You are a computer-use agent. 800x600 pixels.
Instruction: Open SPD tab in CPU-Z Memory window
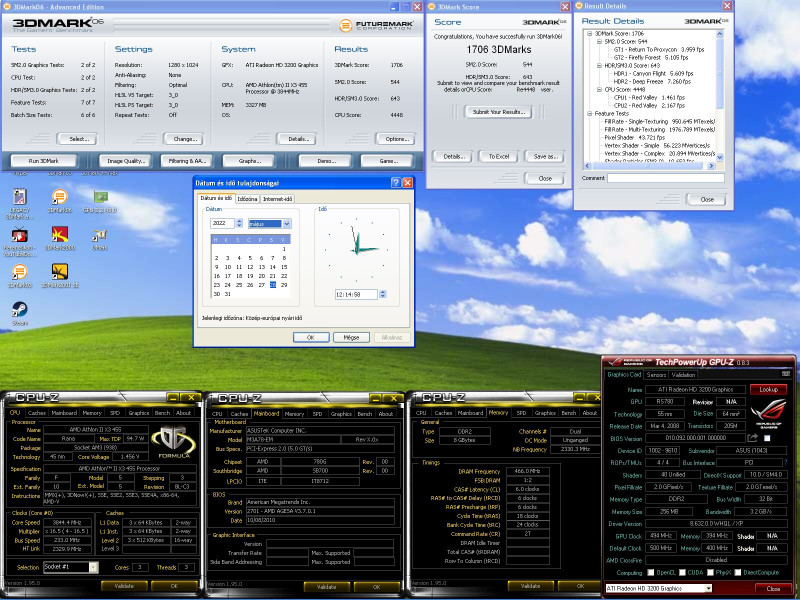[521, 413]
